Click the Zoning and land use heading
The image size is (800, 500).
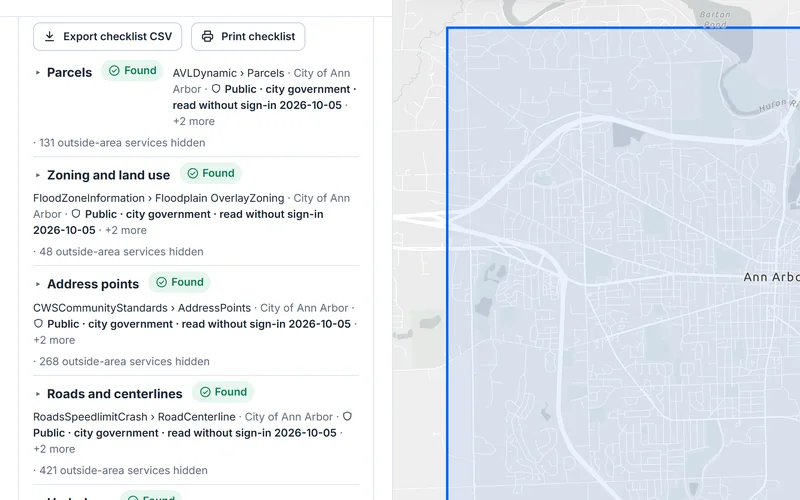pos(109,175)
